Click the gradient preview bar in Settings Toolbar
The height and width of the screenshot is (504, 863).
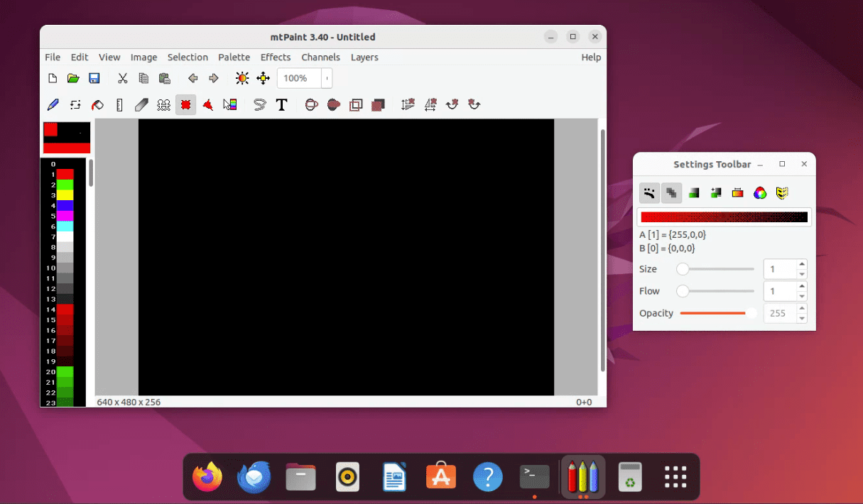click(724, 217)
